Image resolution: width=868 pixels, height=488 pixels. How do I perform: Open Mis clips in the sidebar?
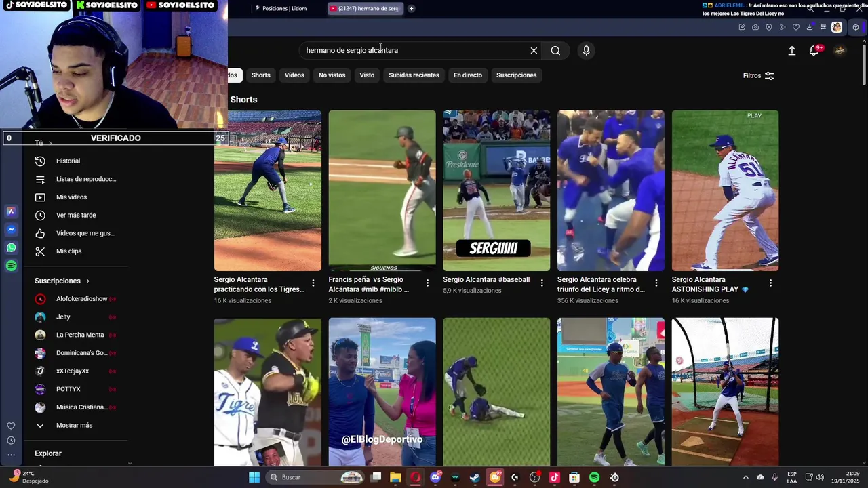point(75,251)
